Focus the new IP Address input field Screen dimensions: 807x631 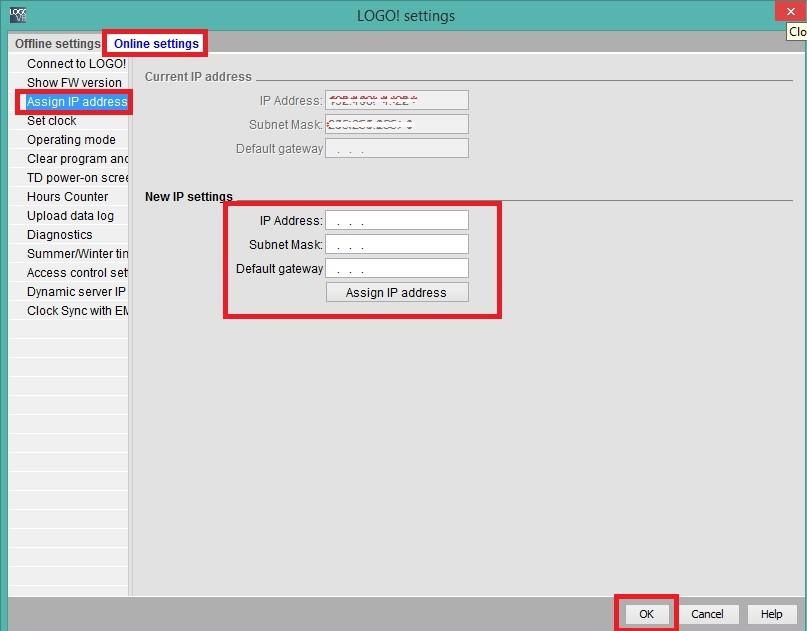click(397, 220)
